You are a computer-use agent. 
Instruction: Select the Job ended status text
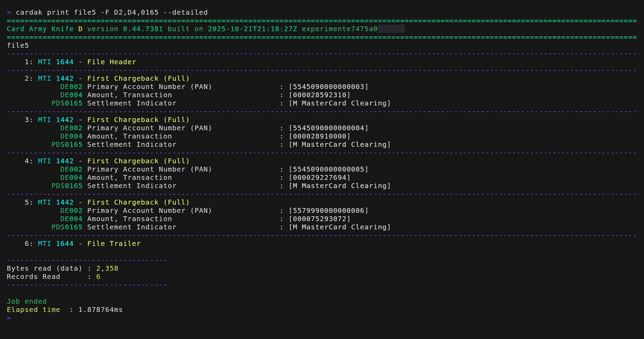click(x=26, y=301)
